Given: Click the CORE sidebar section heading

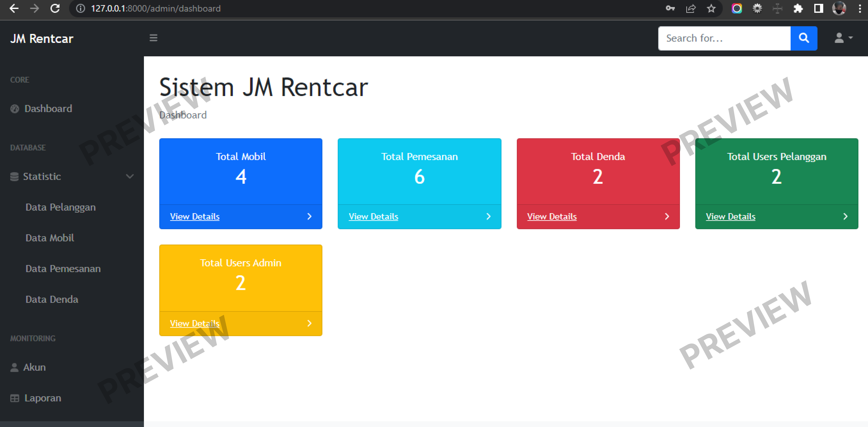Looking at the screenshot, I should pos(20,80).
